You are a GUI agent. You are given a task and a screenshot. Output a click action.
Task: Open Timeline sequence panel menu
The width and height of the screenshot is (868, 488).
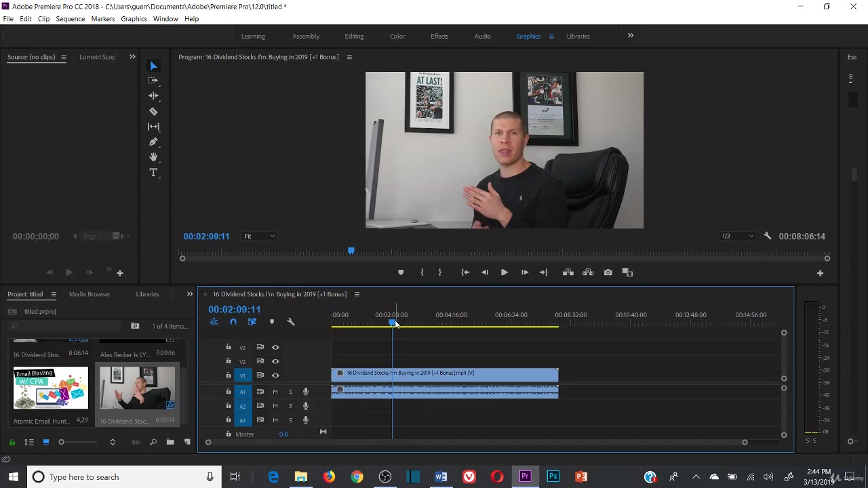pyautogui.click(x=357, y=294)
